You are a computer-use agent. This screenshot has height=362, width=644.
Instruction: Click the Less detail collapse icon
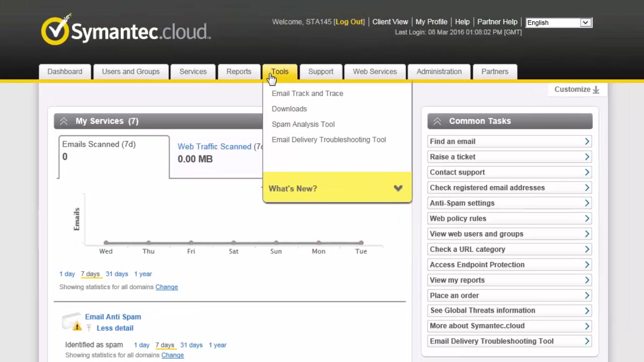click(89, 328)
